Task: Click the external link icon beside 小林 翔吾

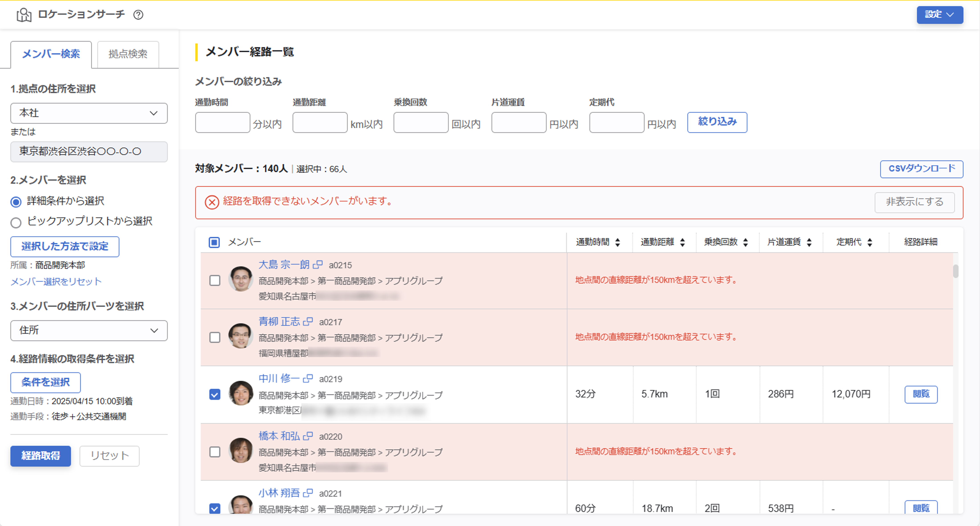Action: pos(307,493)
